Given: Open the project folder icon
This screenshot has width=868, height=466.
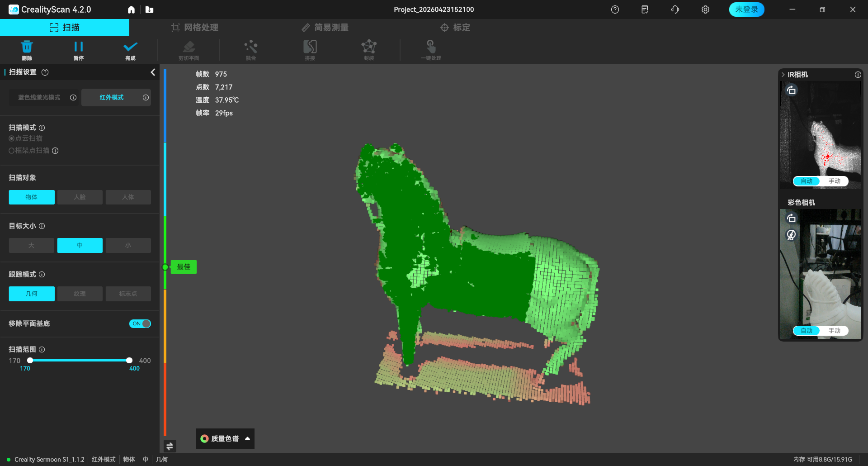Looking at the screenshot, I should 150,10.
